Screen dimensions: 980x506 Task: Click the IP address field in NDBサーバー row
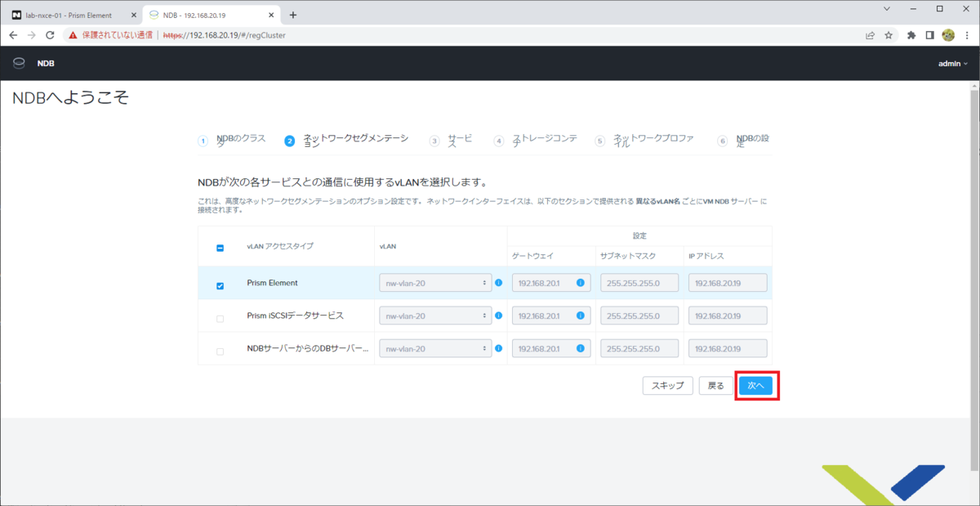tap(728, 348)
